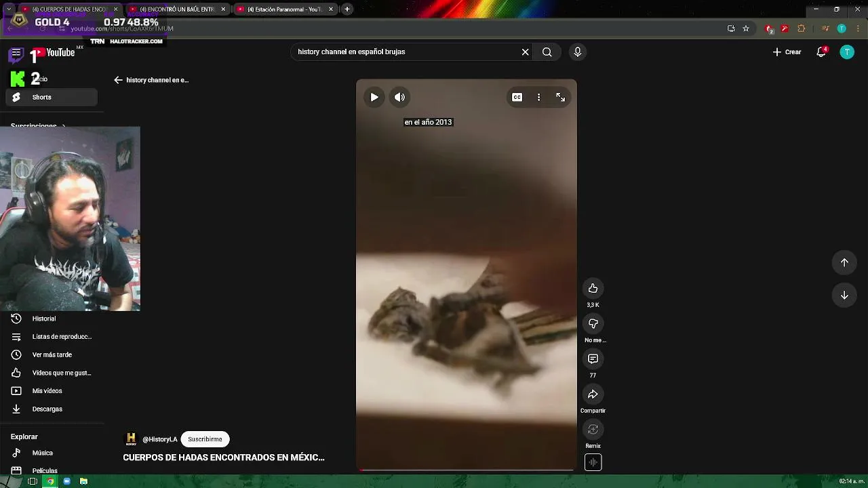The height and width of the screenshot is (488, 868).
Task: Start voice search with microphone
Action: click(x=578, y=52)
